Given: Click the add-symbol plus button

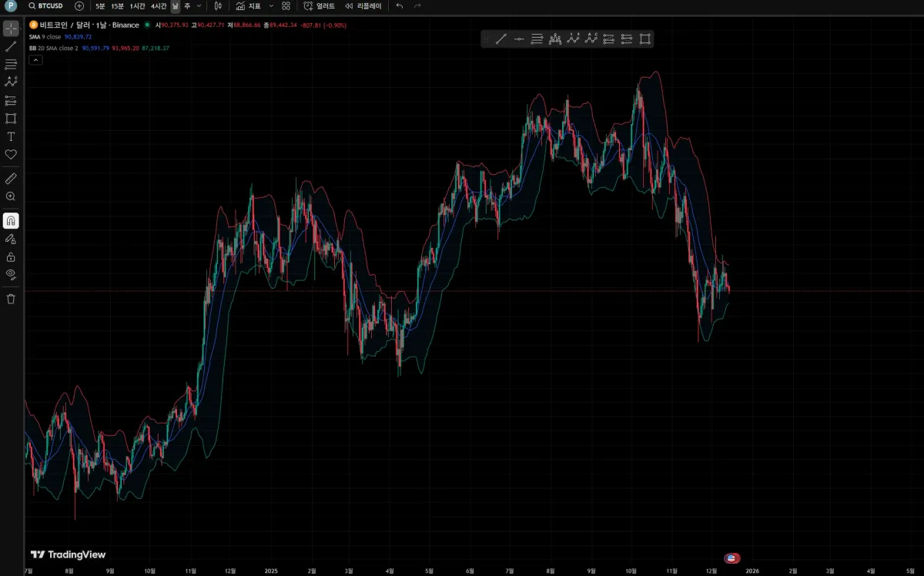Looking at the screenshot, I should [79, 5].
